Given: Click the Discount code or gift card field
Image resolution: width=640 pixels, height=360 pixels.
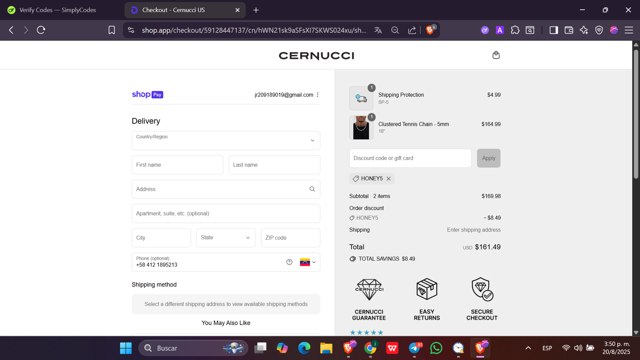Looking at the screenshot, I should [x=410, y=158].
